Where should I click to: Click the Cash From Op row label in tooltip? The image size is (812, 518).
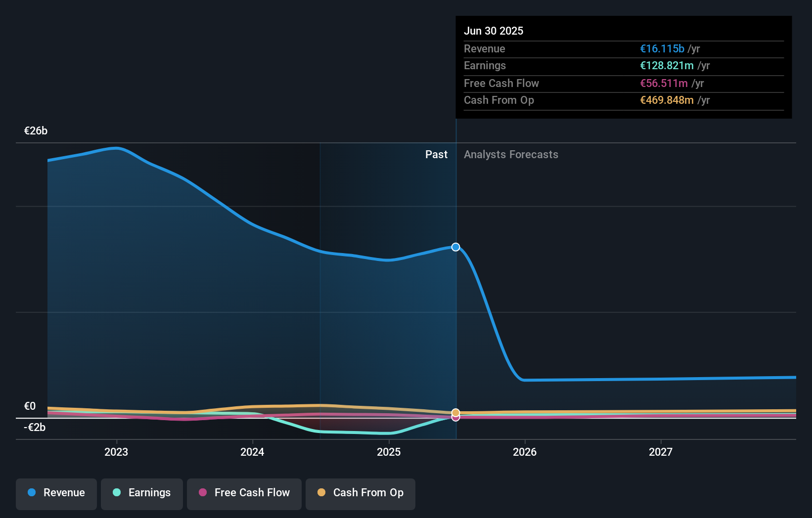tap(499, 100)
